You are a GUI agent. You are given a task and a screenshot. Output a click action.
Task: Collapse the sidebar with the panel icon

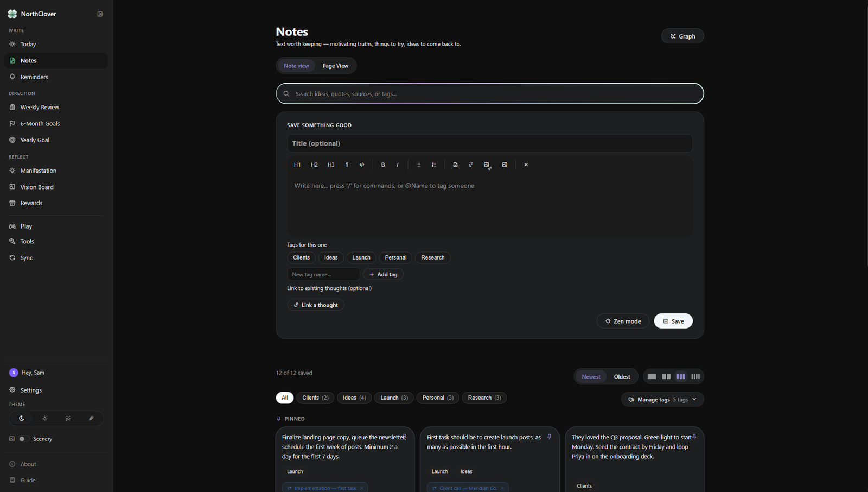[x=100, y=14]
